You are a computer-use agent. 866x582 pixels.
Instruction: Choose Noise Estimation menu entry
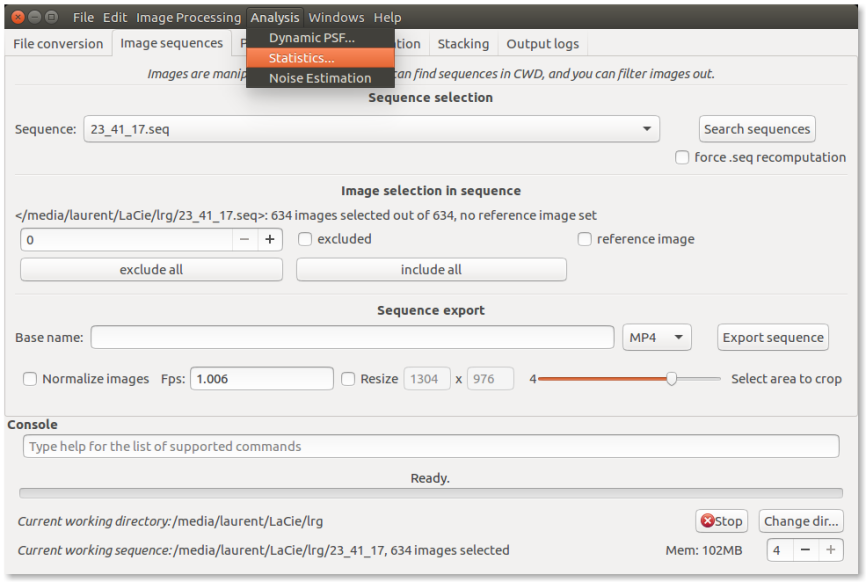click(x=320, y=78)
